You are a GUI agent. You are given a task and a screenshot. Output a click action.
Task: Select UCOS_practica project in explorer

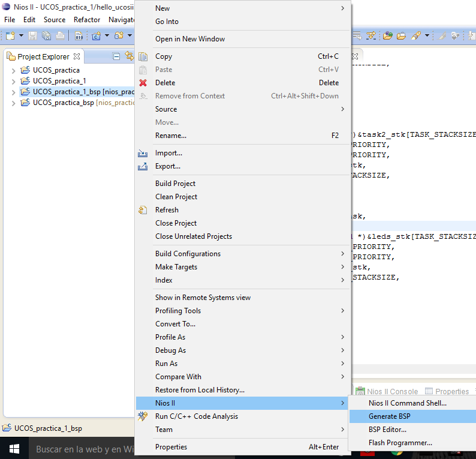coord(56,70)
